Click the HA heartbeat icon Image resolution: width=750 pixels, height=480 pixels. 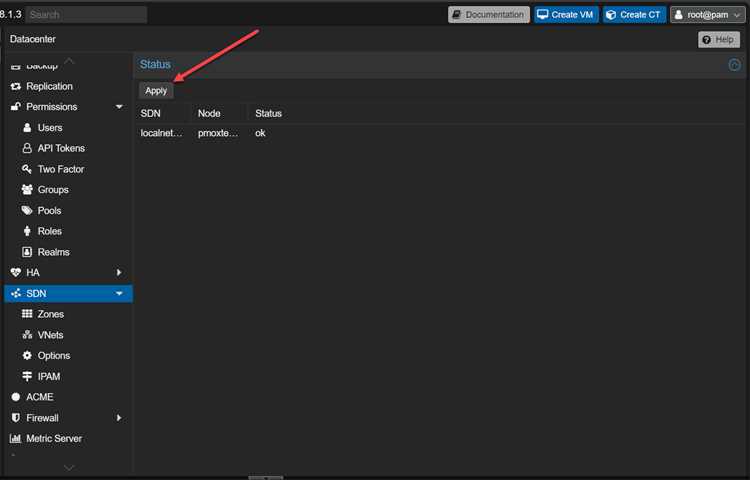16,273
